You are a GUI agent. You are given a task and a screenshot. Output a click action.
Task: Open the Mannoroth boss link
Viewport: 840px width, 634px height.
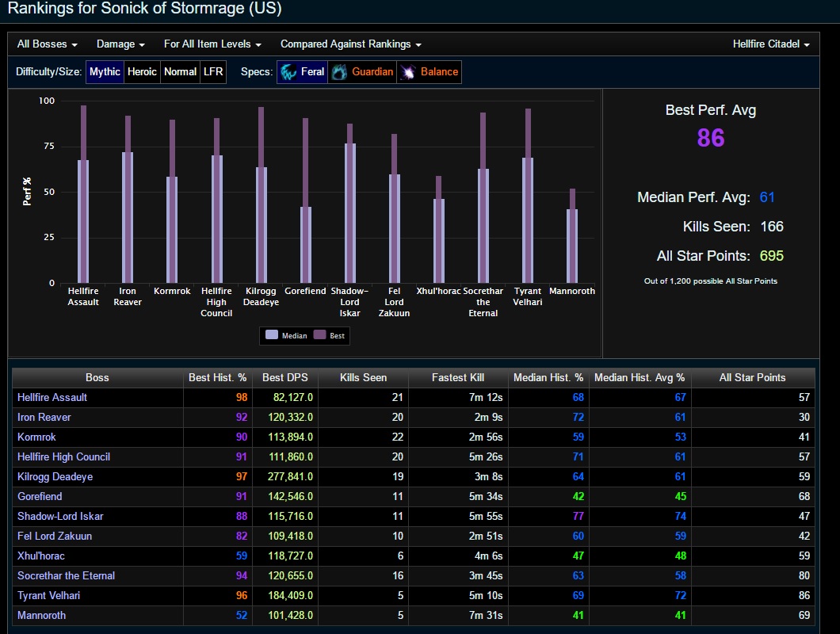click(x=41, y=615)
